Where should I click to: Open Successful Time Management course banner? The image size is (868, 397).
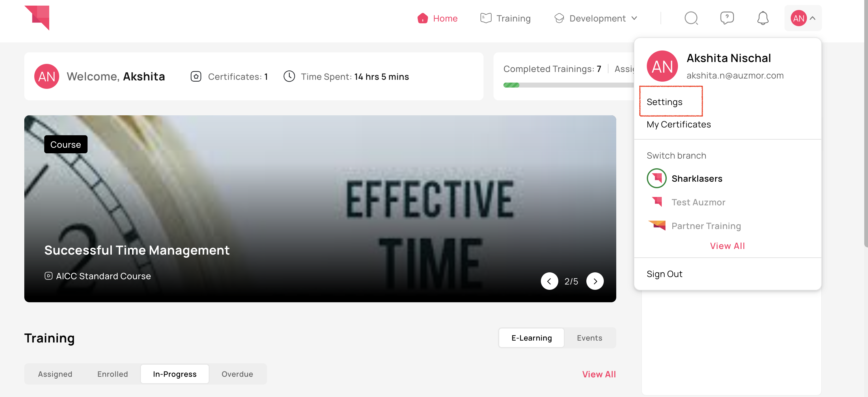tap(137, 250)
